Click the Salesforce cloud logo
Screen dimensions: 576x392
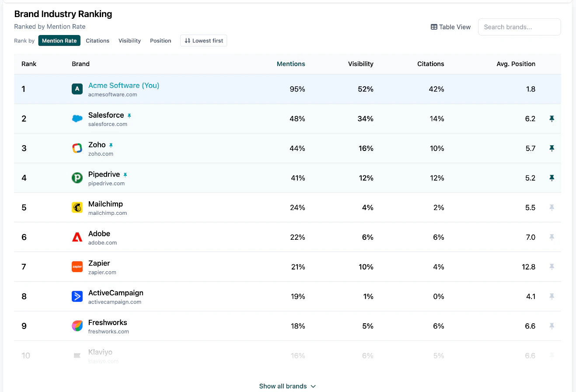pyautogui.click(x=77, y=119)
